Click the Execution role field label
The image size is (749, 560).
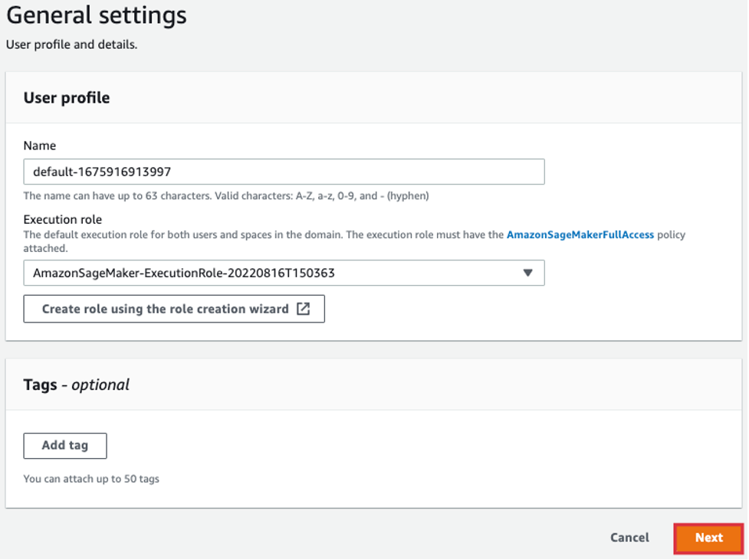coord(63,220)
